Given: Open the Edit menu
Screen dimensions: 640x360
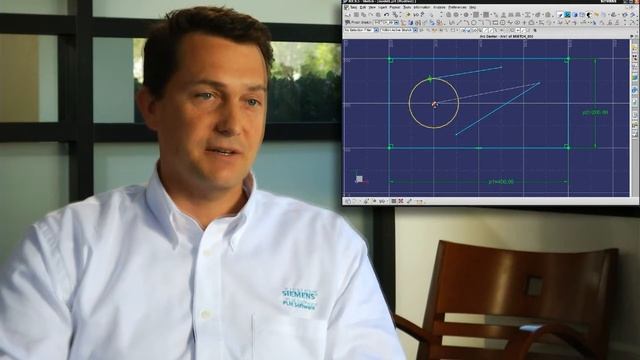Looking at the screenshot, I should [x=362, y=7].
